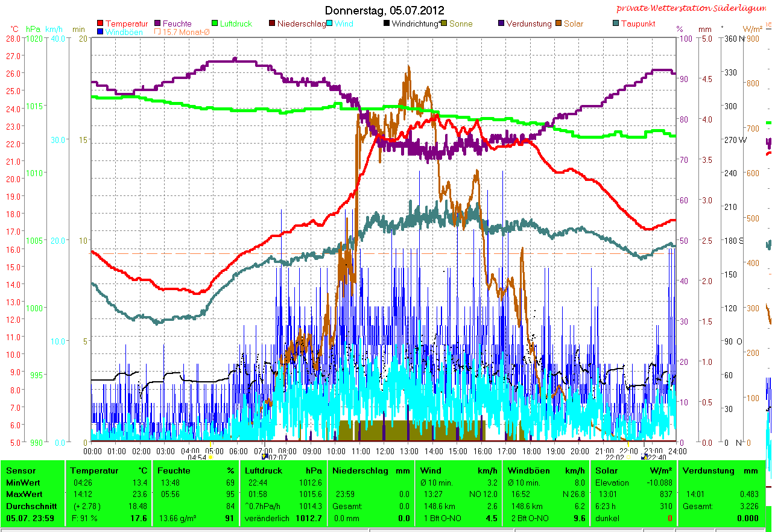Click the teal Taupunkt legend square

[x=616, y=24]
